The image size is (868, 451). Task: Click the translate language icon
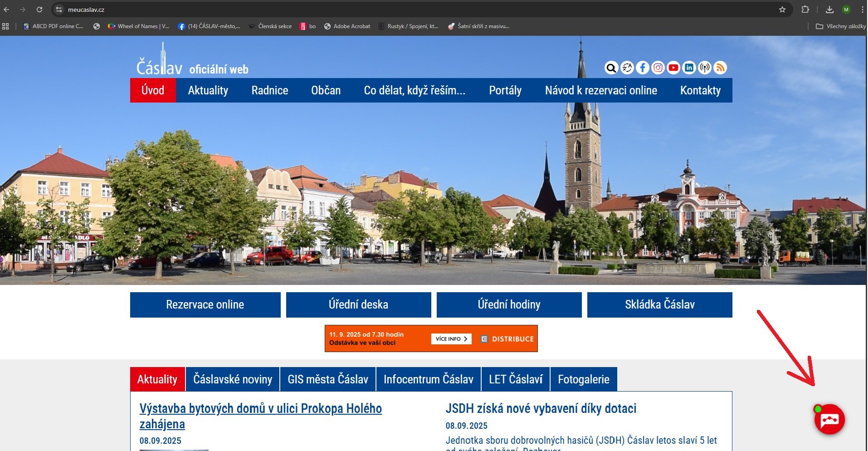(627, 68)
